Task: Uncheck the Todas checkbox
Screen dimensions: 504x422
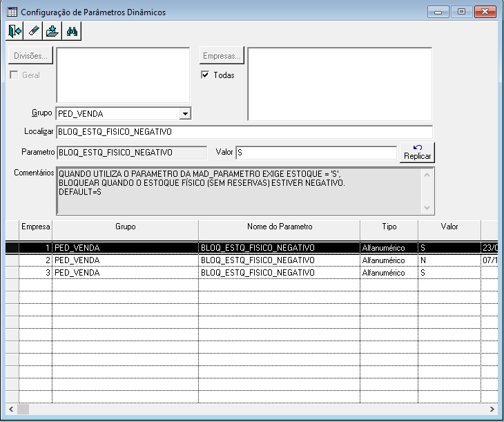Action: [205, 75]
